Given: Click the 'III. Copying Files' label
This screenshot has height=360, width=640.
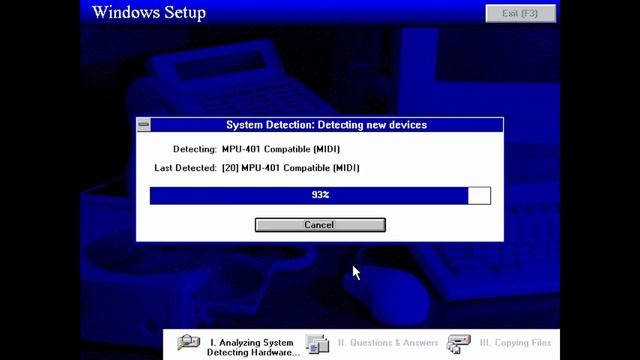Looking at the screenshot, I should pyautogui.click(x=515, y=343).
